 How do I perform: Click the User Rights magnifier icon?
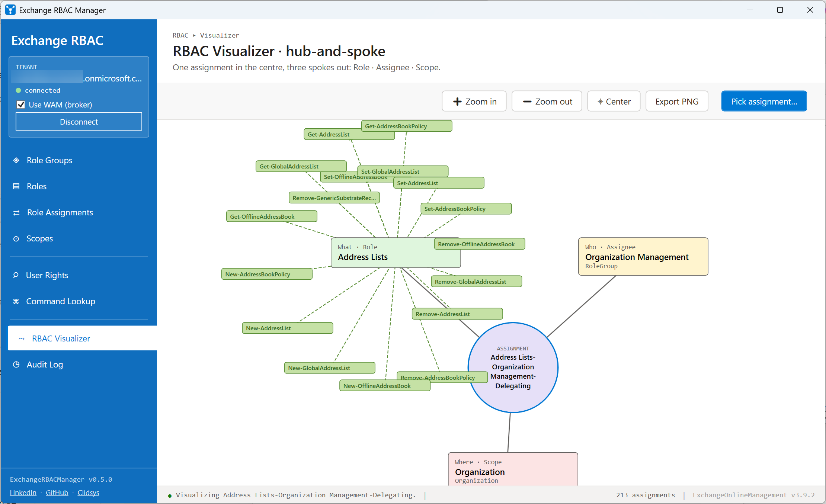[x=16, y=275]
